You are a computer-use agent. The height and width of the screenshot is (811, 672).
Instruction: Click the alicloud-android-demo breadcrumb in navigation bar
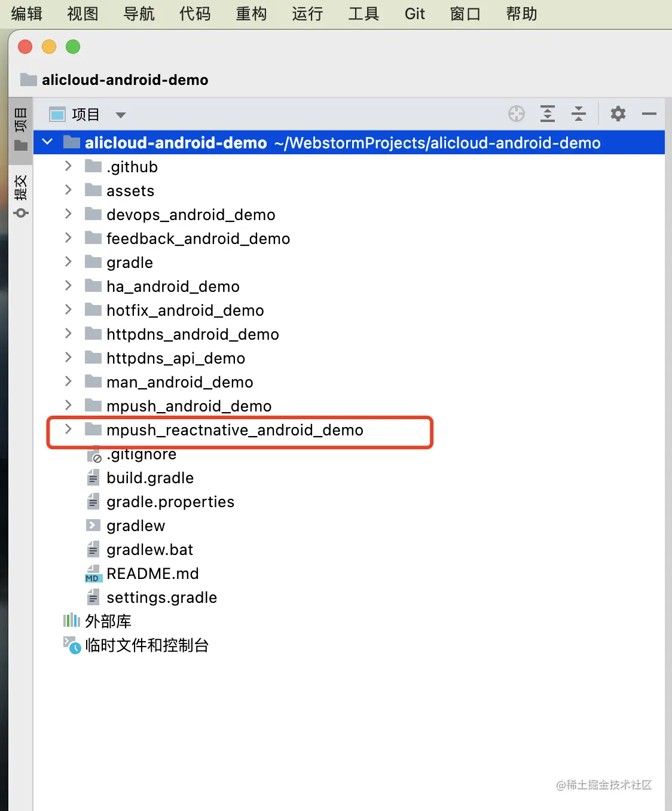(125, 80)
